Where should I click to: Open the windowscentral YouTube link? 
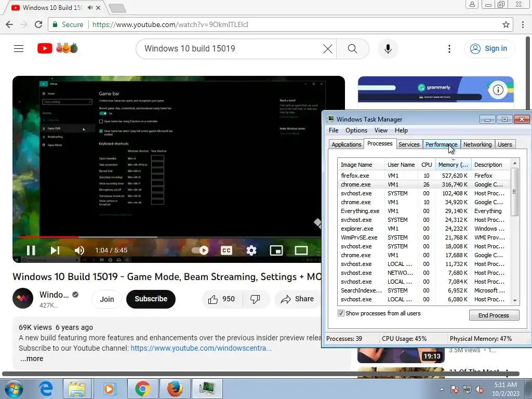[x=201, y=348]
